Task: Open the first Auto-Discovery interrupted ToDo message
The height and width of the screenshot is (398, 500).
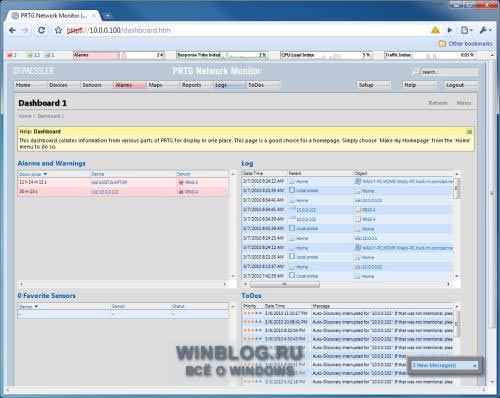Action: coord(382,313)
